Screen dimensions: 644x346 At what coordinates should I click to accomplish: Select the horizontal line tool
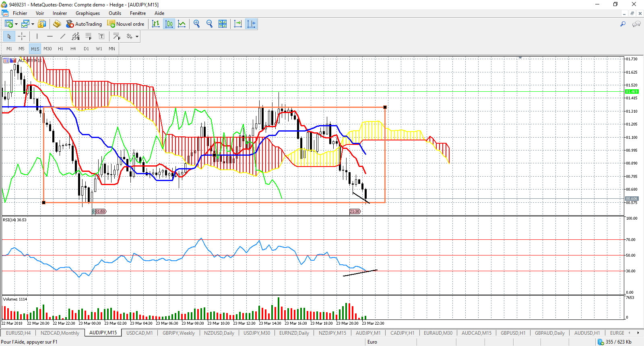point(50,37)
